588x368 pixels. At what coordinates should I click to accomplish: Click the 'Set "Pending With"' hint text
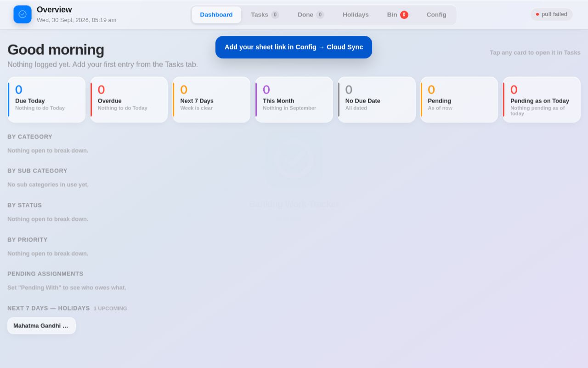pos(67,287)
